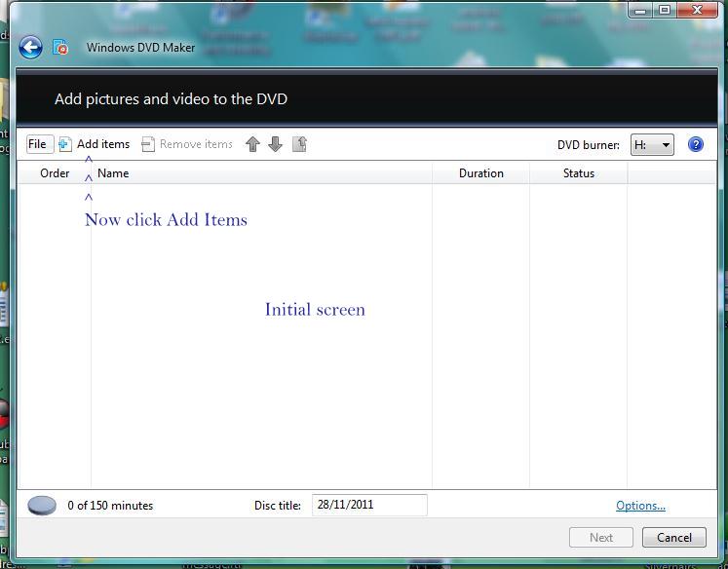728x569 pixels.
Task: Open the DVD burner drive dropdown
Action: pyautogui.click(x=652, y=145)
